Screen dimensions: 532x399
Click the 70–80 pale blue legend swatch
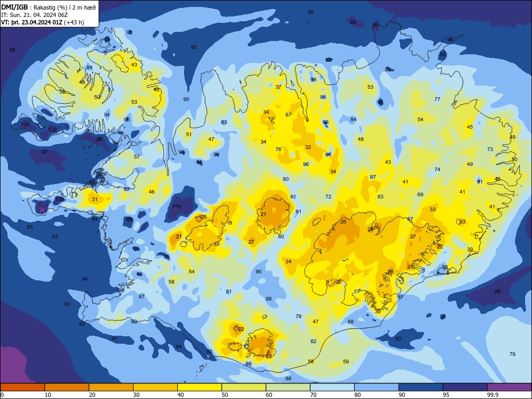tap(332, 387)
